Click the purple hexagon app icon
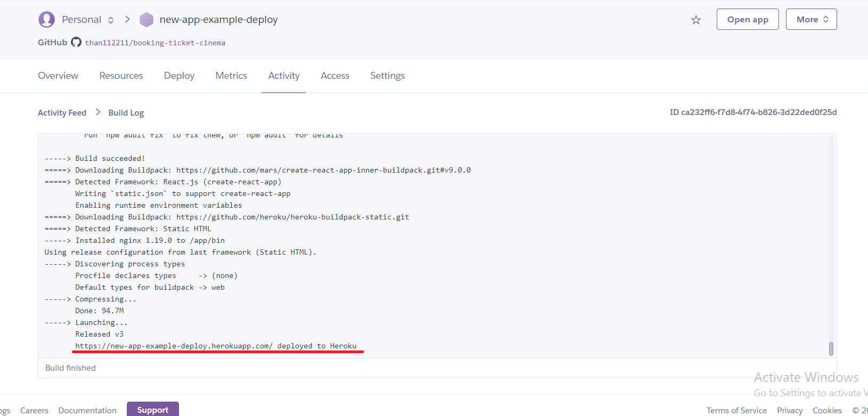The height and width of the screenshot is (416, 868). coord(146,20)
